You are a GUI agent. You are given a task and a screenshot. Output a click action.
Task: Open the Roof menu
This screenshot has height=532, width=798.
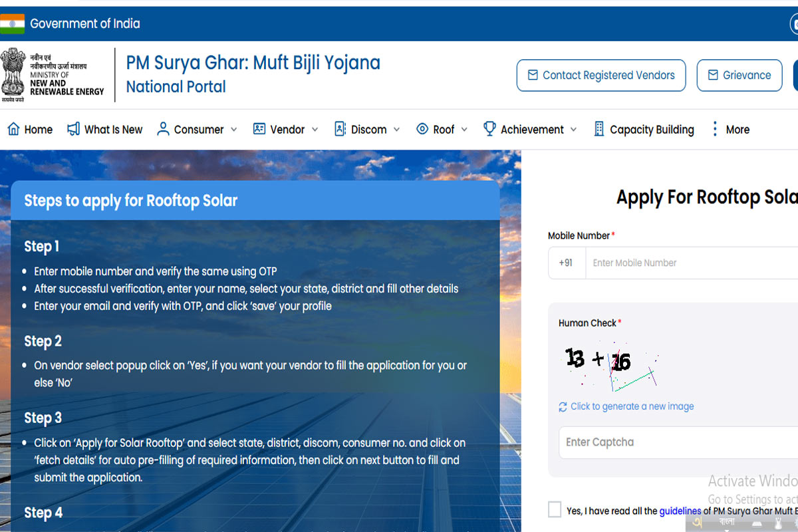442,129
